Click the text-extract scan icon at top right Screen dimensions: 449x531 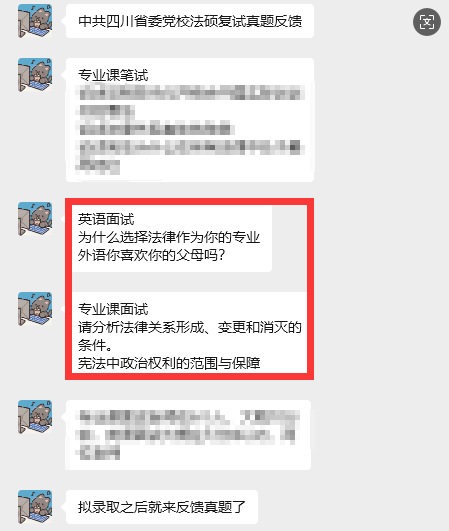(x=427, y=22)
